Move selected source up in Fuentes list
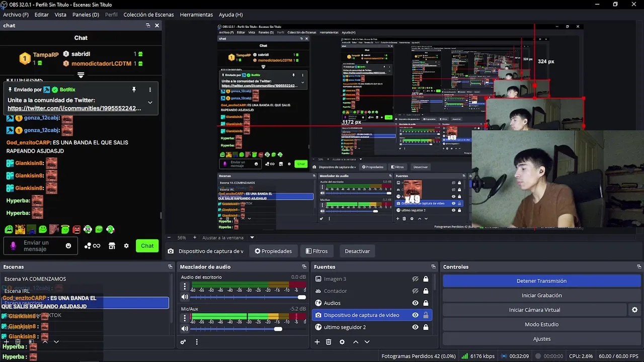The width and height of the screenshot is (644, 362). pos(356,342)
